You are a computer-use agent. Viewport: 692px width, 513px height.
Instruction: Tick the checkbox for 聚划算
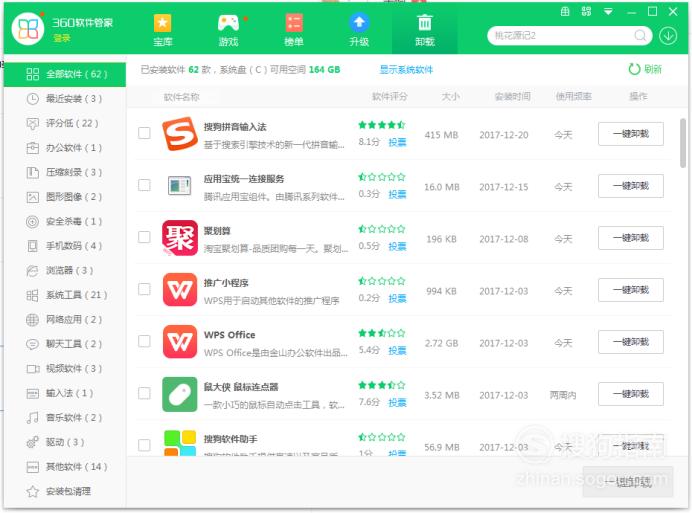coord(144,237)
